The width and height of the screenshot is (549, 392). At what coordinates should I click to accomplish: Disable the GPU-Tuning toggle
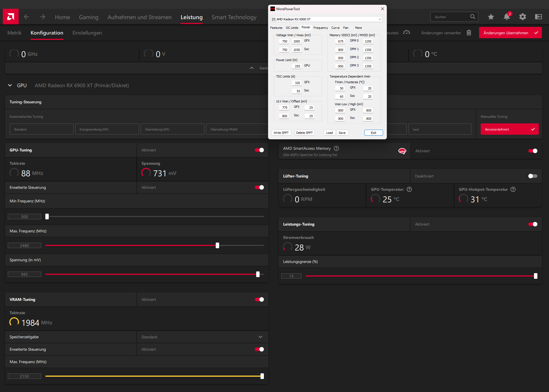click(x=259, y=150)
